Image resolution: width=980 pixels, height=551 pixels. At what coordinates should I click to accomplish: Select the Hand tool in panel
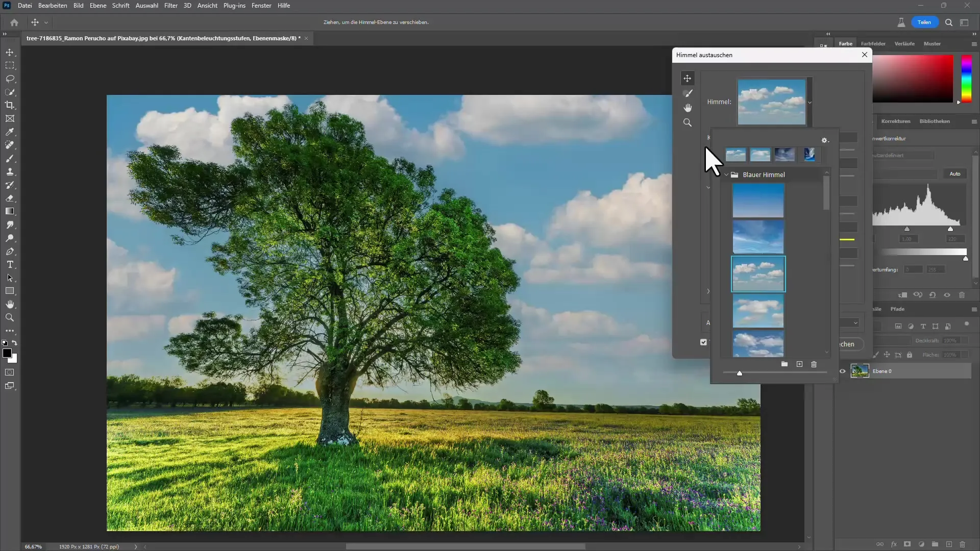(687, 108)
